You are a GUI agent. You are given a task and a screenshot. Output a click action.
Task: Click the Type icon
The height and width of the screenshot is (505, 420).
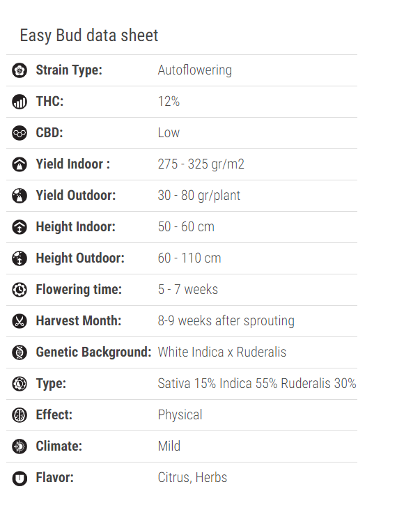[x=20, y=384]
